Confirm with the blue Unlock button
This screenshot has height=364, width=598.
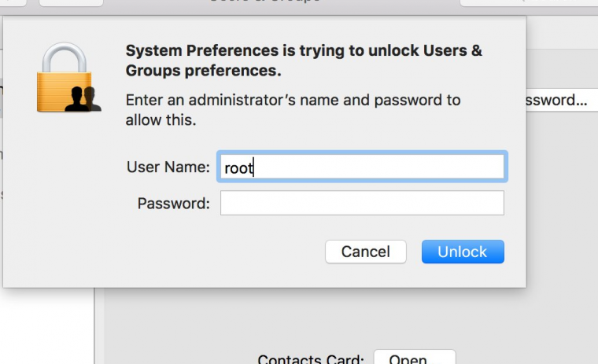pos(463,252)
